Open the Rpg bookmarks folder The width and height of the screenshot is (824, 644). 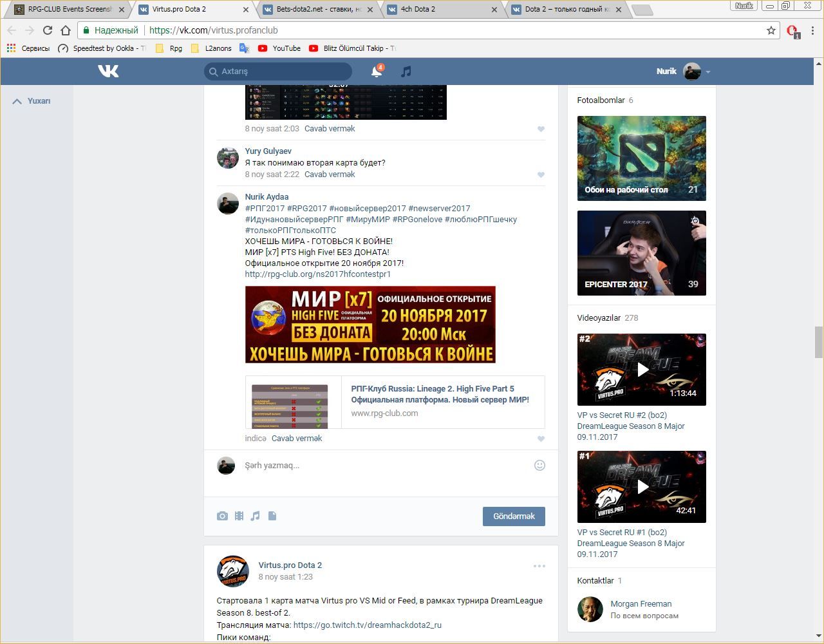tap(169, 48)
